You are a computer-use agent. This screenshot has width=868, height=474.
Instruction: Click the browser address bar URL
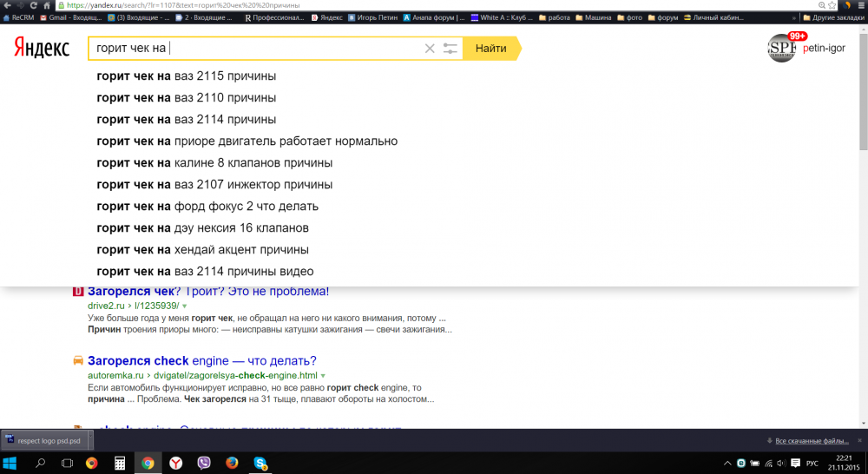click(x=183, y=5)
